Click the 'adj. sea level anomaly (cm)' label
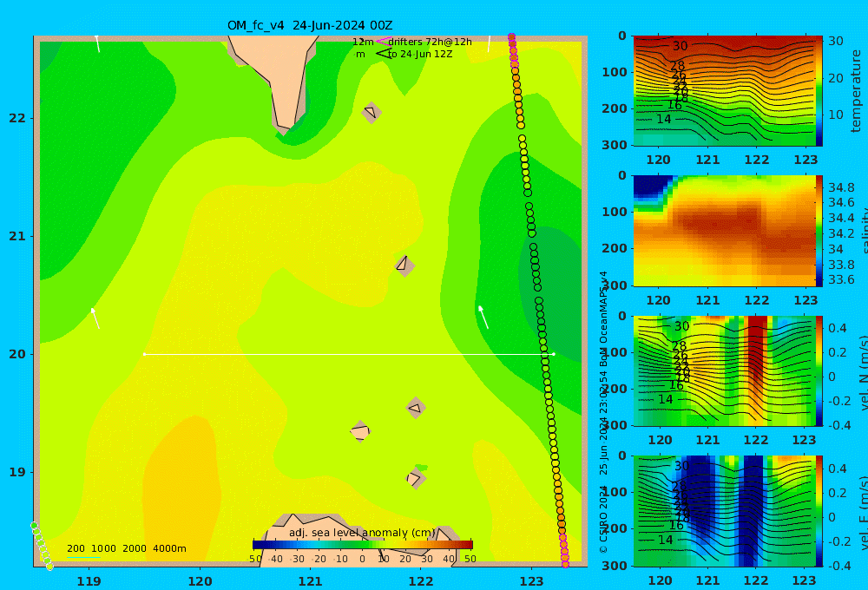Screen dimensions: 868x590 pyautogui.click(x=362, y=533)
